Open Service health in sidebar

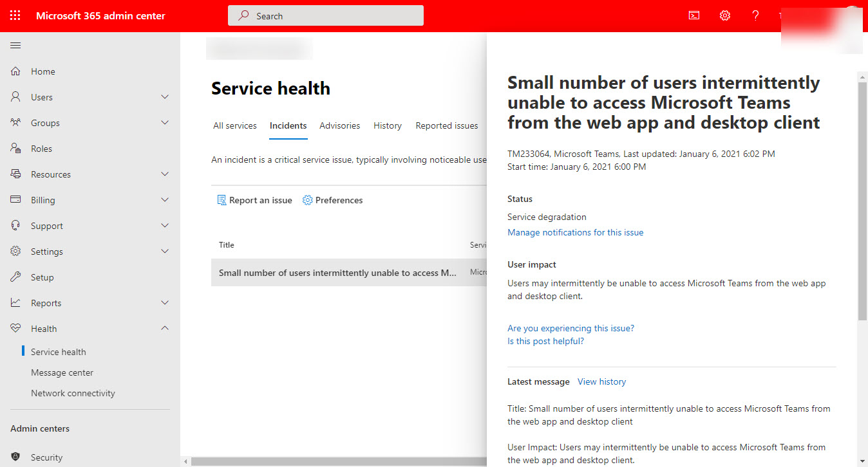(x=59, y=352)
